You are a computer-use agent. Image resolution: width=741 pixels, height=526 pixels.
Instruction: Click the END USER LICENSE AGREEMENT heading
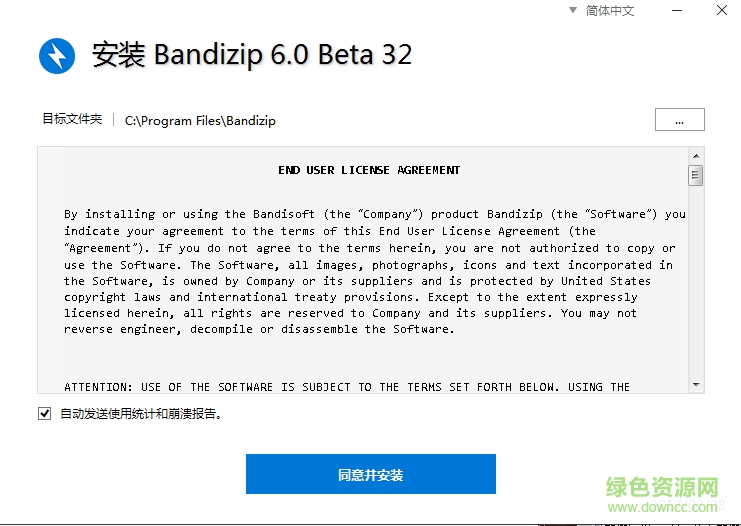369,170
